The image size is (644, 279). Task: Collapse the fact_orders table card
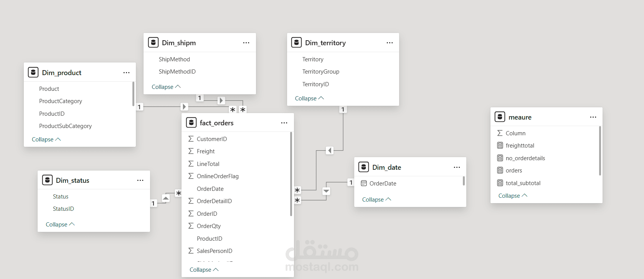(x=204, y=270)
